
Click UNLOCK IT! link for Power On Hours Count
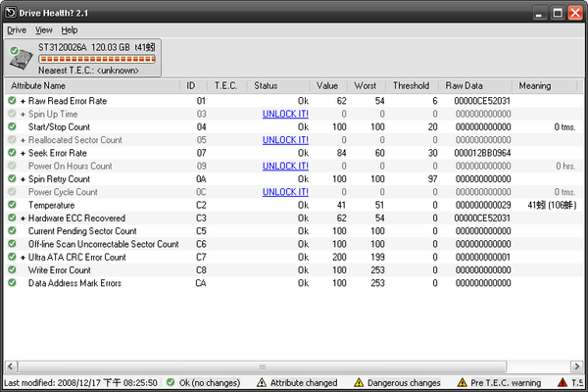(285, 166)
